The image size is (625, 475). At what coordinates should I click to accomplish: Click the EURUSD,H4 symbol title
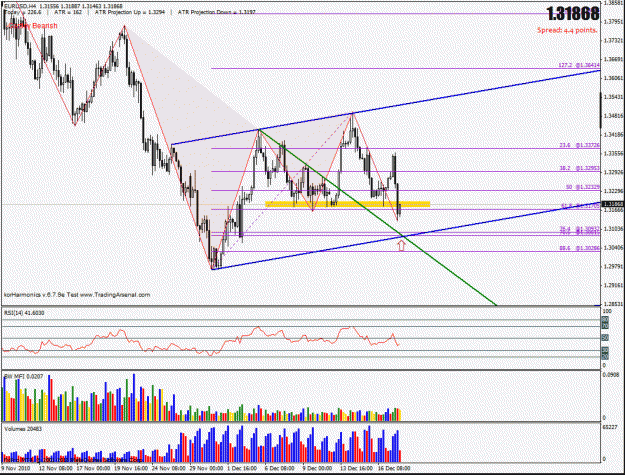point(20,6)
